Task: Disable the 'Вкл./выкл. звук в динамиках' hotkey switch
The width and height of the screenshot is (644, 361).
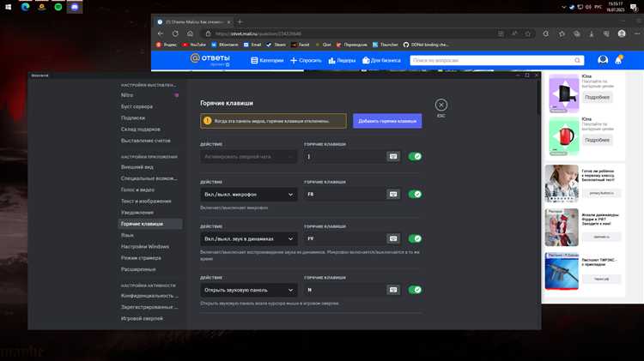Action: tap(415, 238)
